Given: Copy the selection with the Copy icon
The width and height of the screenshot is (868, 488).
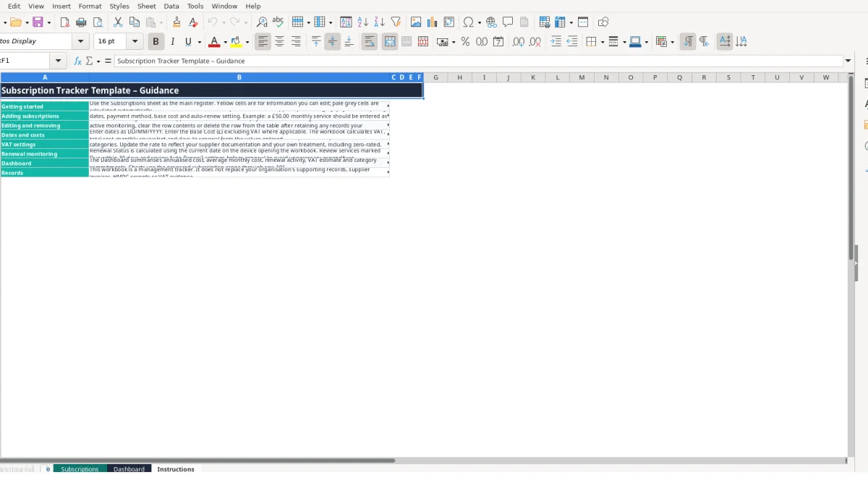Looking at the screenshot, I should [x=134, y=22].
